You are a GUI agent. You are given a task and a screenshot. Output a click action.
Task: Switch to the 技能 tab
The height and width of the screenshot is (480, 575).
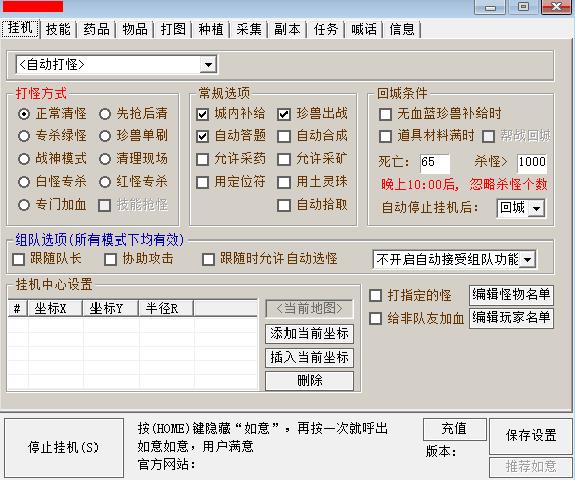58,29
